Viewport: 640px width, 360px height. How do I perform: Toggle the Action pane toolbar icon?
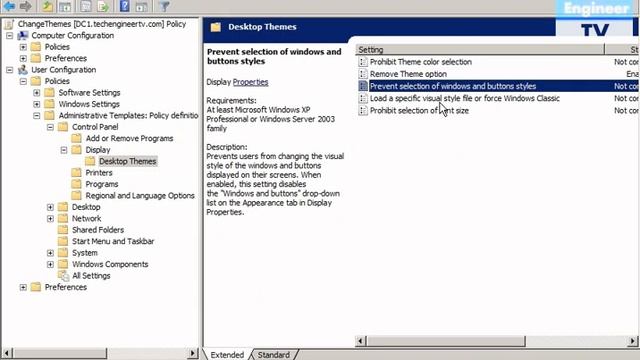(x=142, y=6)
